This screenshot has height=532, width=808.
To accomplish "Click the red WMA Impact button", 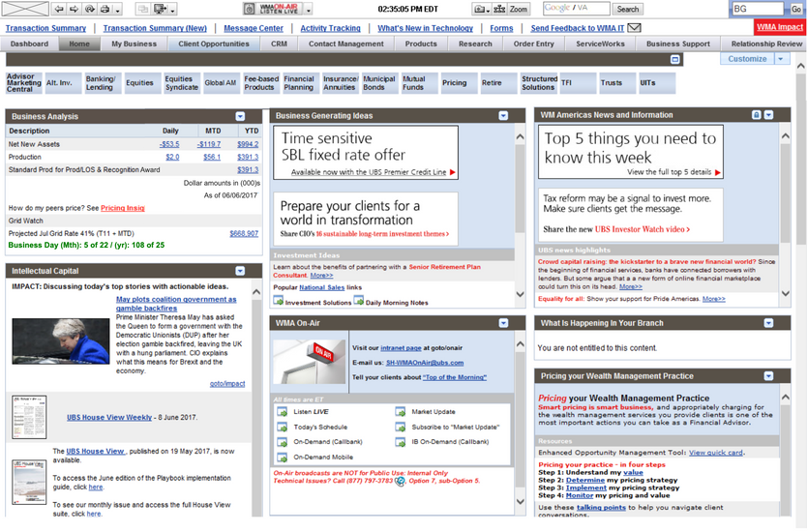I will point(780,27).
